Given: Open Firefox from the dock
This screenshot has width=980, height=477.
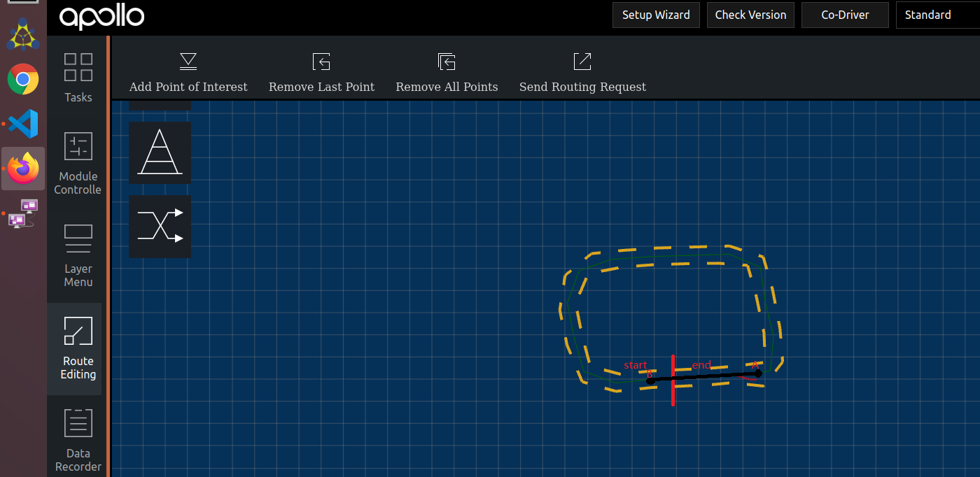Looking at the screenshot, I should point(23,168).
